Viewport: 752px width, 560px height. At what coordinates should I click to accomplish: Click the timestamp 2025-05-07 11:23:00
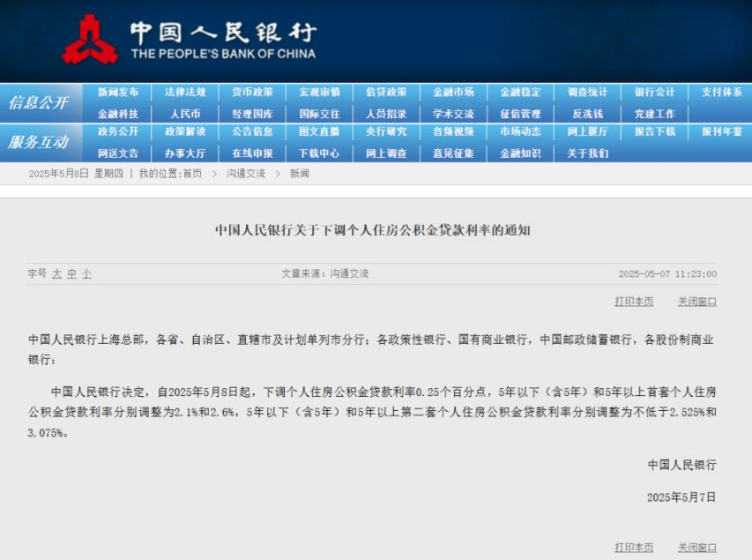667,274
